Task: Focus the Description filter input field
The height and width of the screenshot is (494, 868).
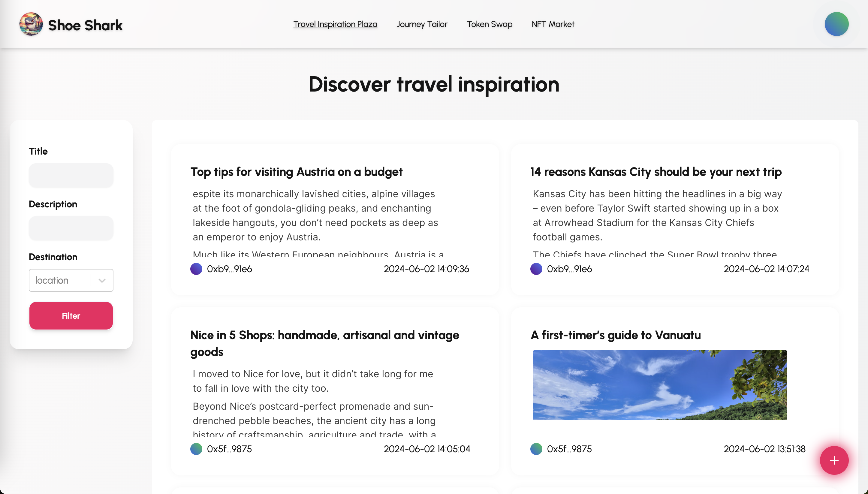Action: [71, 228]
